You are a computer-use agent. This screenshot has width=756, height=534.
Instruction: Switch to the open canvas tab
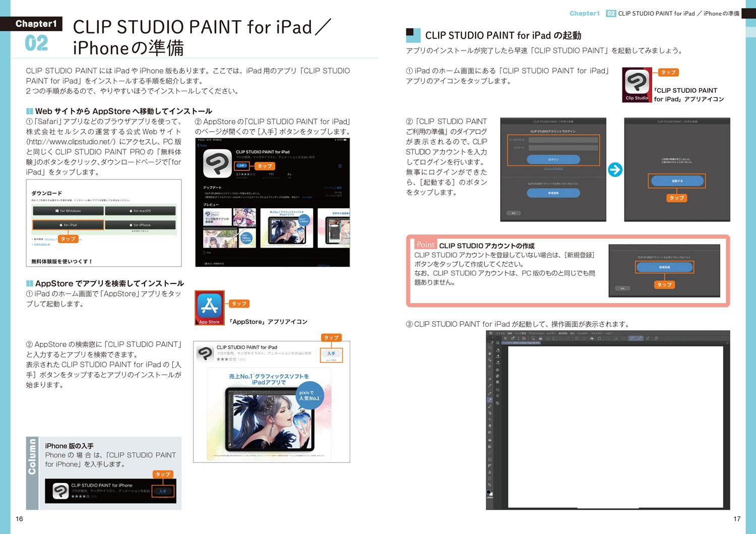[x=521, y=343]
